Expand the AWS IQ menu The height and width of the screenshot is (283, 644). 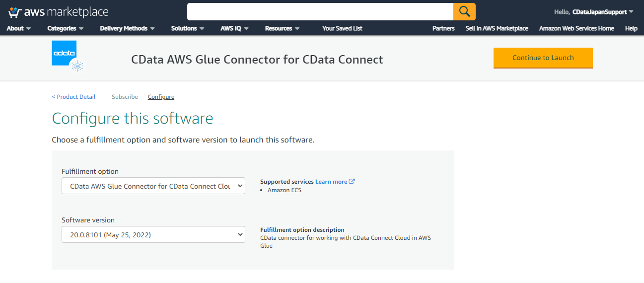(234, 28)
